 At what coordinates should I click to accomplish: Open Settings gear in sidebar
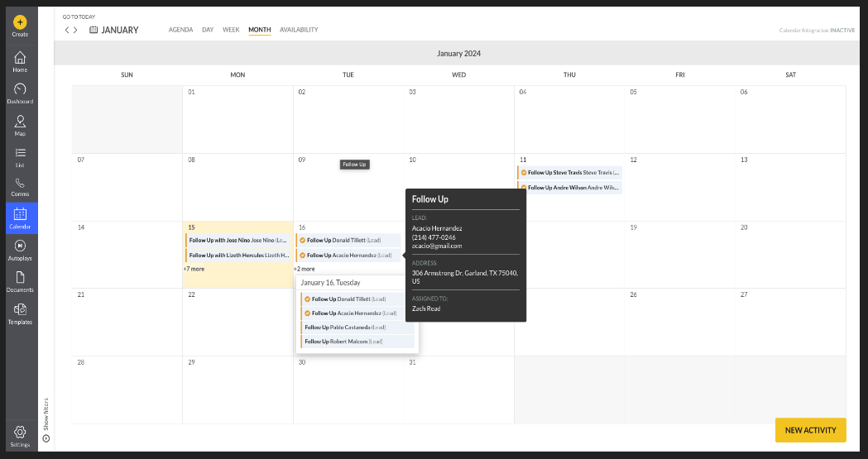20,436
